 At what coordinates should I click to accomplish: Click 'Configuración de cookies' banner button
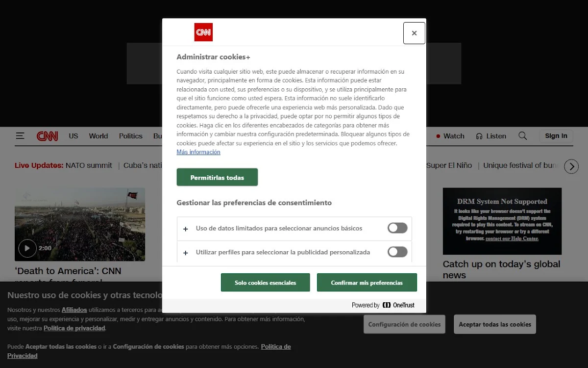[x=404, y=324]
